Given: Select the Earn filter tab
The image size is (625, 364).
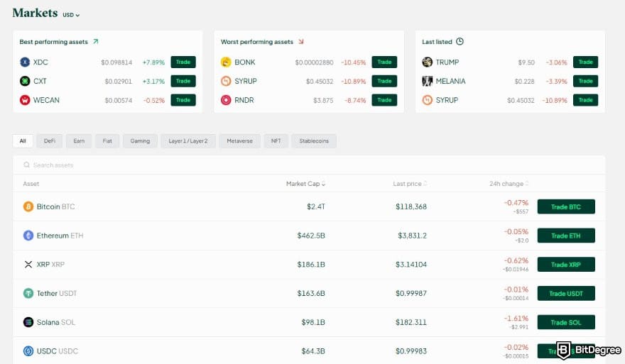Looking at the screenshot, I should pyautogui.click(x=79, y=141).
